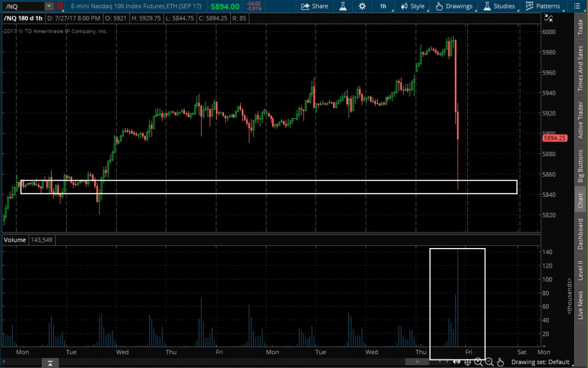
Task: Click the Share button in the toolbar
Action: (x=315, y=6)
